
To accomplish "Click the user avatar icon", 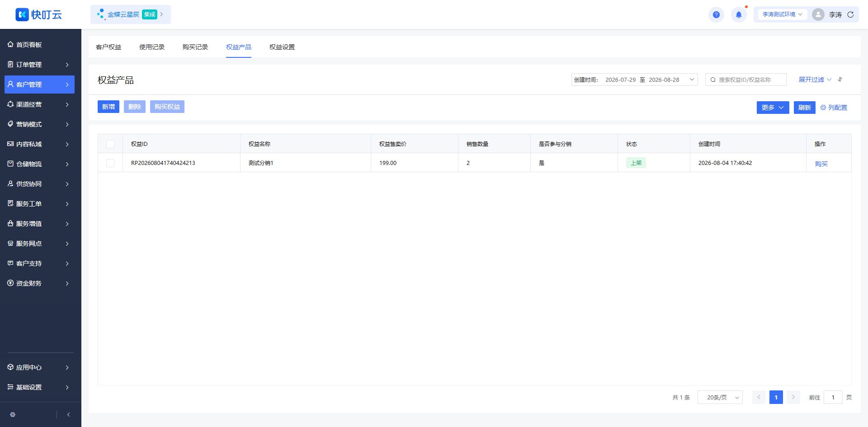I will [x=818, y=14].
